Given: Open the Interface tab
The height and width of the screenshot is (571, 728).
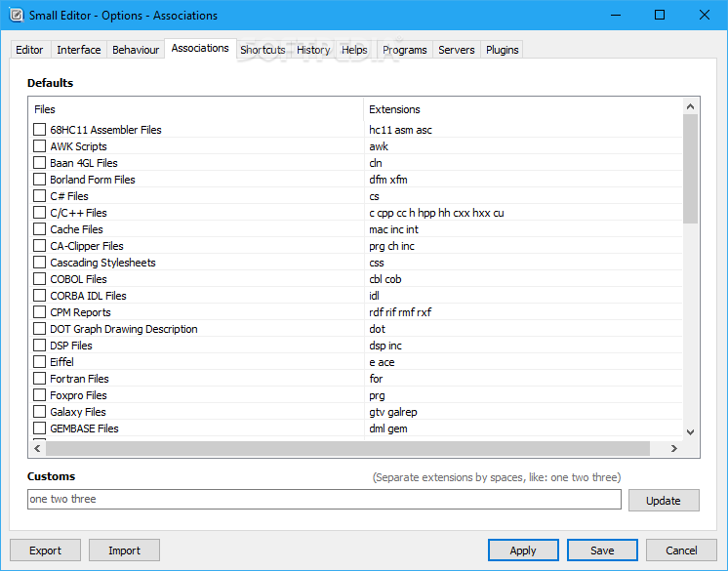Looking at the screenshot, I should coord(78,50).
